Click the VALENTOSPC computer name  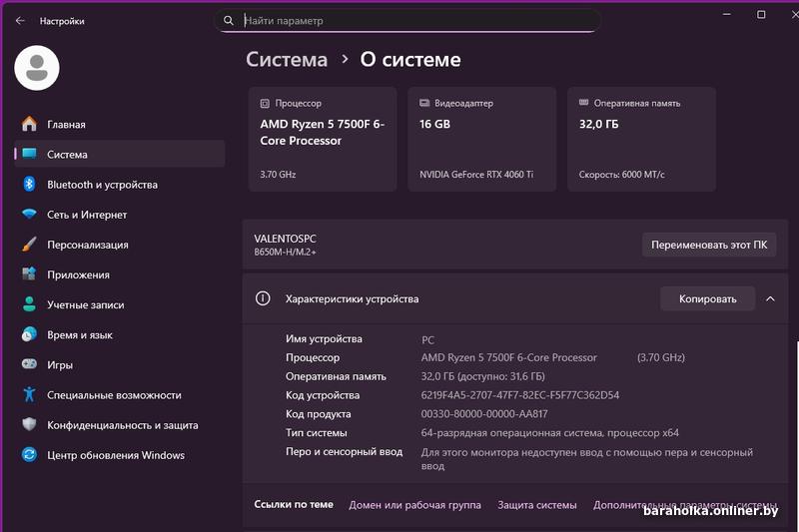click(x=285, y=239)
